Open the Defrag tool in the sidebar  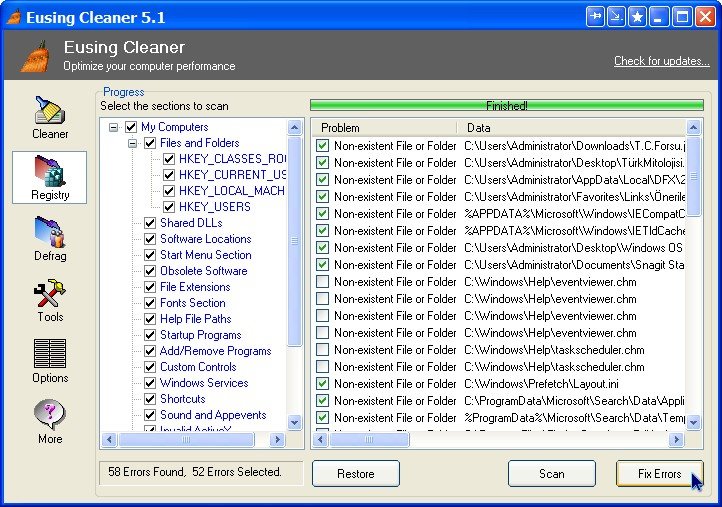[50, 239]
